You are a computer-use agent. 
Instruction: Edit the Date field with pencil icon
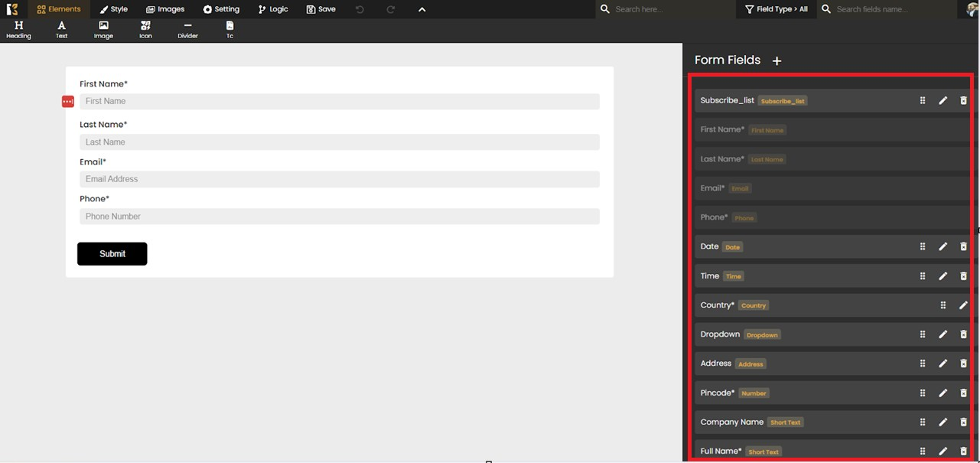point(943,247)
